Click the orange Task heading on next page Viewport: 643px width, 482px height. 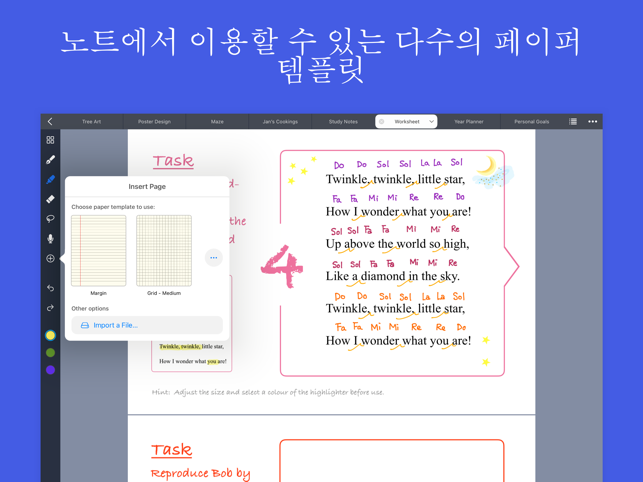pyautogui.click(x=171, y=450)
